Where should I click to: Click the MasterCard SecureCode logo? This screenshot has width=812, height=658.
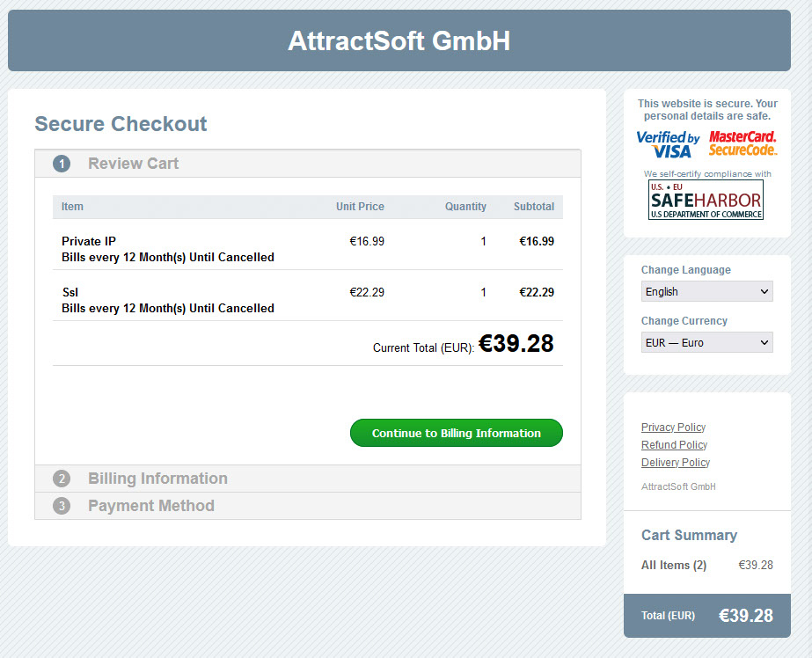point(743,143)
